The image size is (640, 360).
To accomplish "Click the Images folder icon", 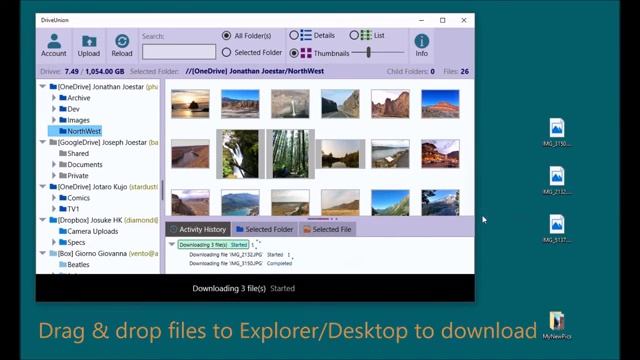I will click(x=63, y=120).
